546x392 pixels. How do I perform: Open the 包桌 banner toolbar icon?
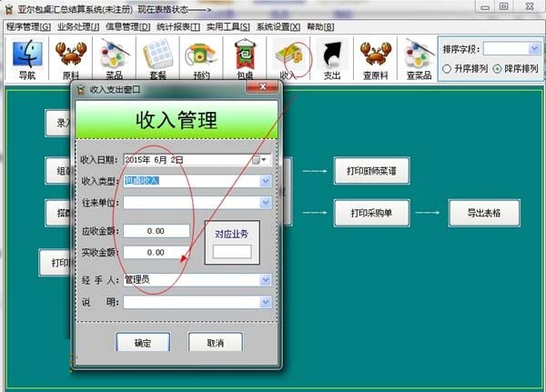click(x=245, y=59)
